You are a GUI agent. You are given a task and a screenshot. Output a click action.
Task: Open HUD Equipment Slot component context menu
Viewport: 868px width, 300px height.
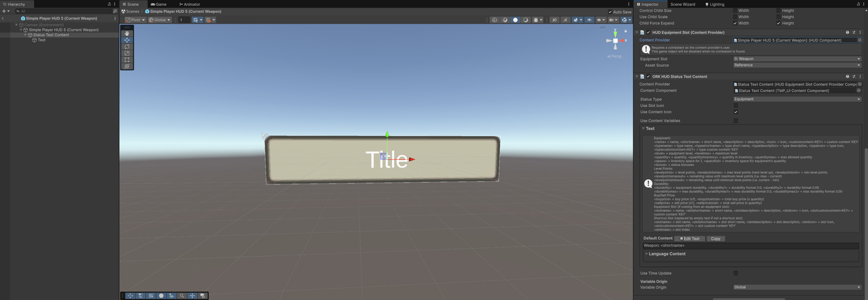click(859, 33)
